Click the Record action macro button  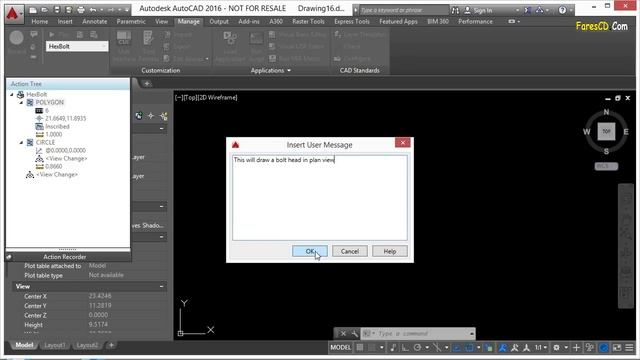16,39
